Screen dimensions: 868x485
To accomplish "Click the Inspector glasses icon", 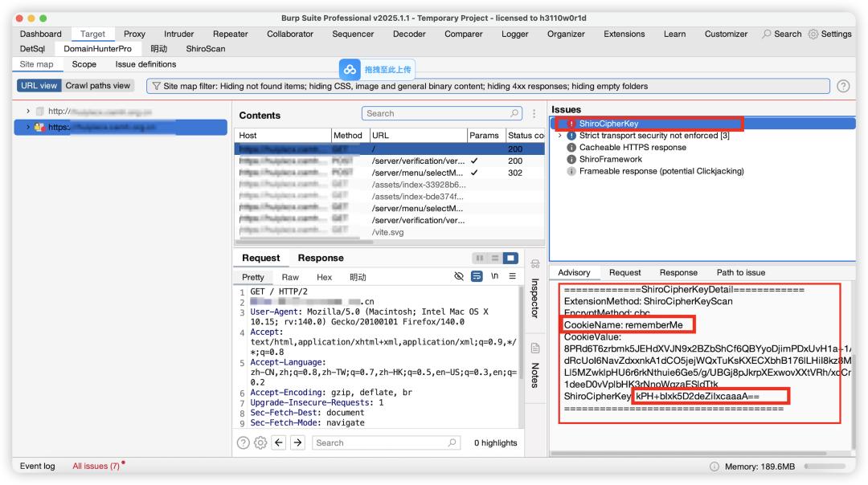I will click(535, 264).
